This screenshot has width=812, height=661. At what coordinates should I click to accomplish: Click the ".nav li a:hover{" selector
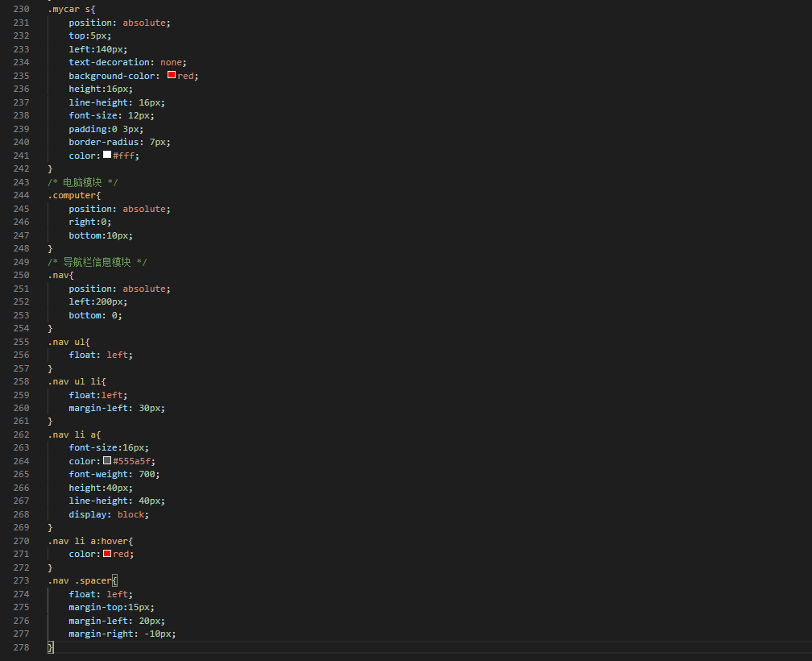point(90,541)
